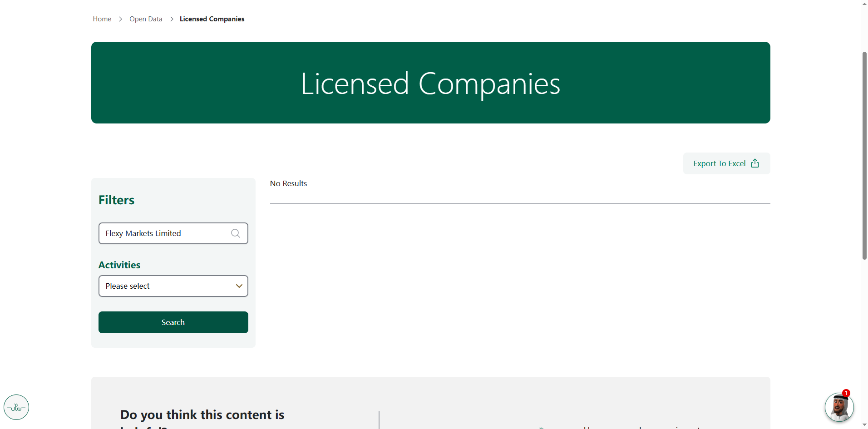868x429 pixels.
Task: Click the vertical page scrollbar thumb
Action: pyautogui.click(x=864, y=154)
